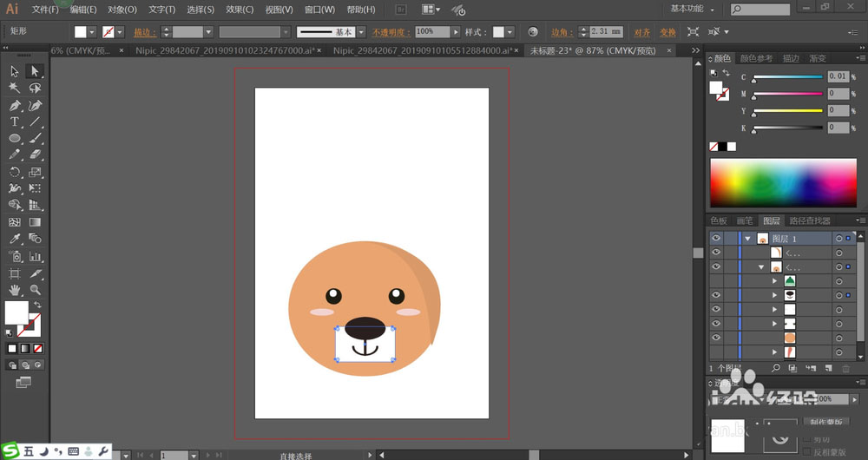The width and height of the screenshot is (868, 460).
Task: Select the Zoom magnifier tool
Action: coord(35,289)
